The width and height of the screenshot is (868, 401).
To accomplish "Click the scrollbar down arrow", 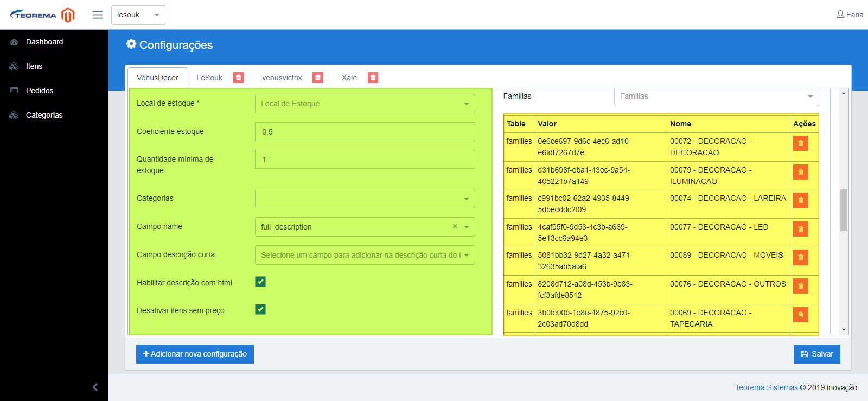I will pos(844,330).
